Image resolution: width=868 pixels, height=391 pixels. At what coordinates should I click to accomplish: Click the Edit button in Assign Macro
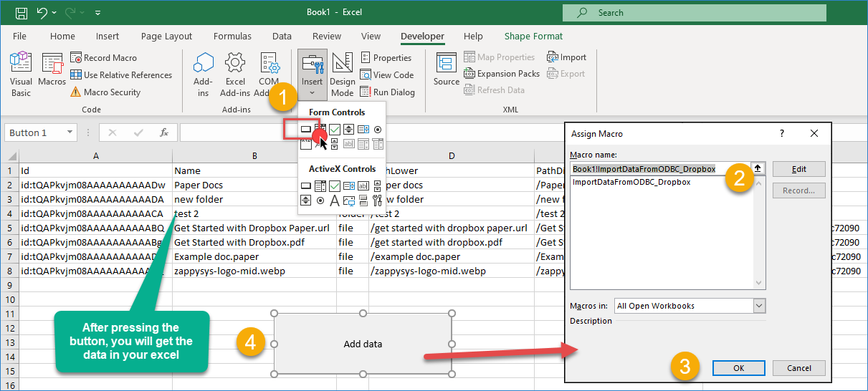click(799, 169)
